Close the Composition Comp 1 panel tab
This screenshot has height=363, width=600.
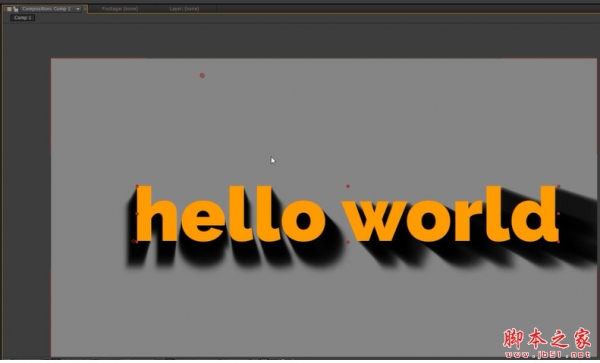click(85, 9)
